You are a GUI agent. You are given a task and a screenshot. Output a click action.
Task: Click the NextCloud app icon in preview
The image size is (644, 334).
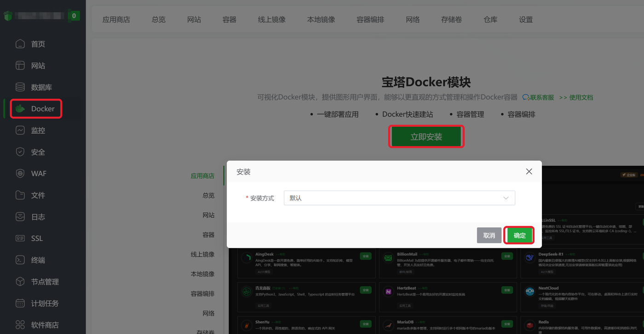[x=530, y=292]
